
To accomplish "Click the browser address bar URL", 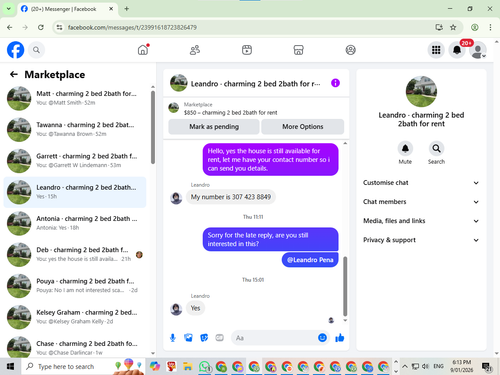I will click(x=132, y=27).
